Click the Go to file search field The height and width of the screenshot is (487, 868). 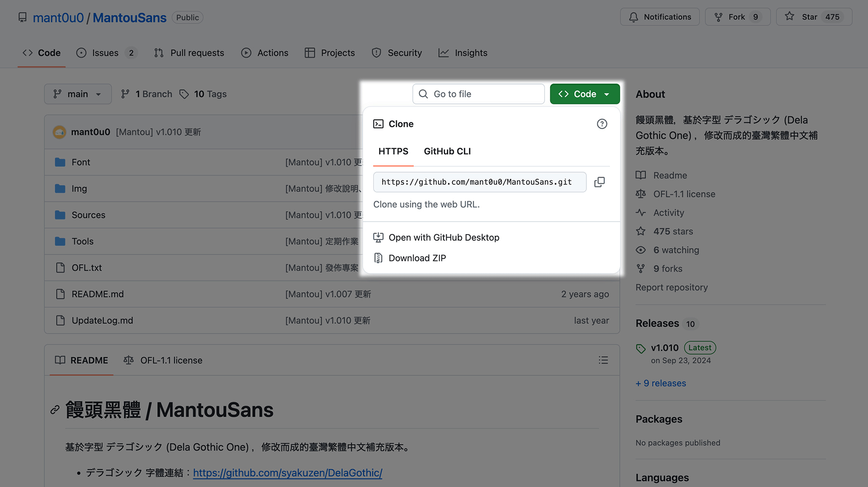point(478,94)
